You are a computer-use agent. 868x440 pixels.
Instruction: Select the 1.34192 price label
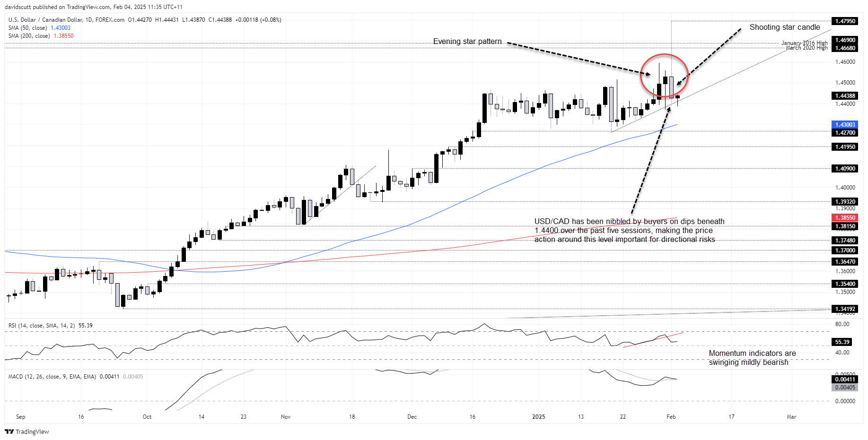(845, 309)
